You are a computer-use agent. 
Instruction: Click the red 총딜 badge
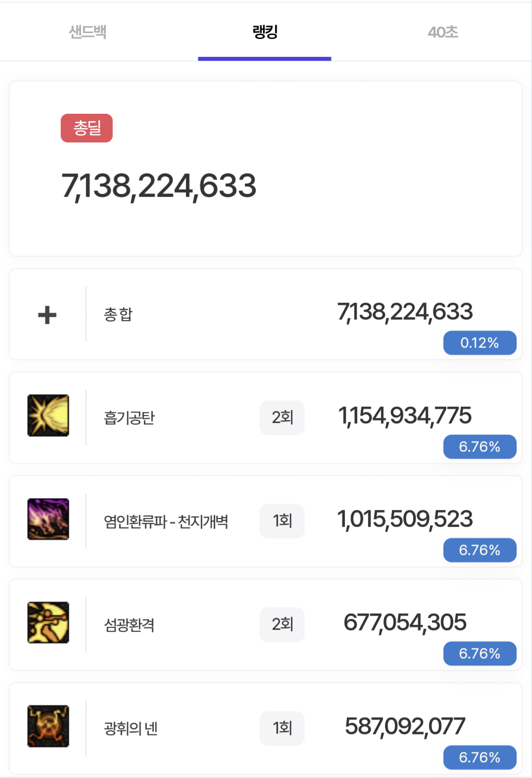tap(87, 128)
